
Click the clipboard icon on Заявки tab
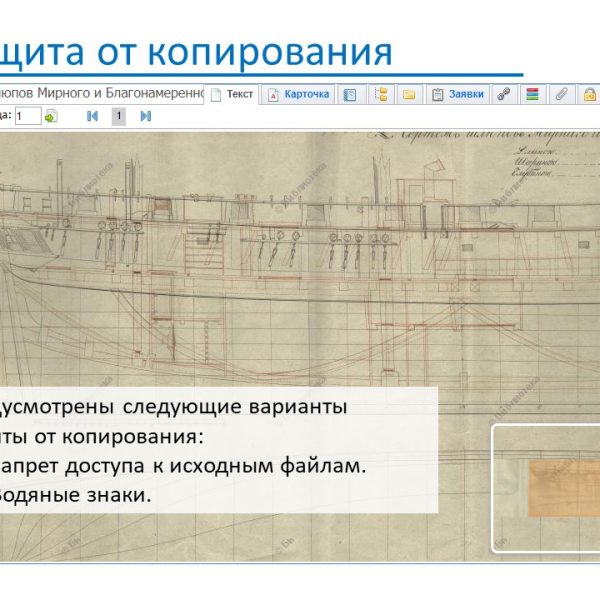437,95
